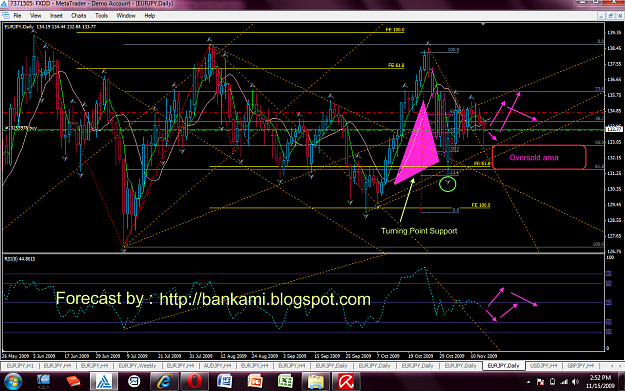
Task: Click the chart shift triangle marker at top
Action: [483, 24]
